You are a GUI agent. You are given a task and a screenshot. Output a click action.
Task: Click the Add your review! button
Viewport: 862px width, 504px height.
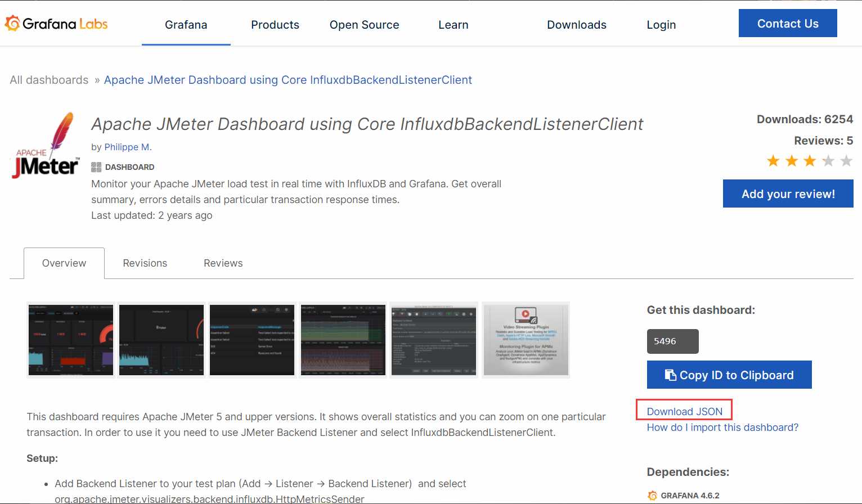788,193
